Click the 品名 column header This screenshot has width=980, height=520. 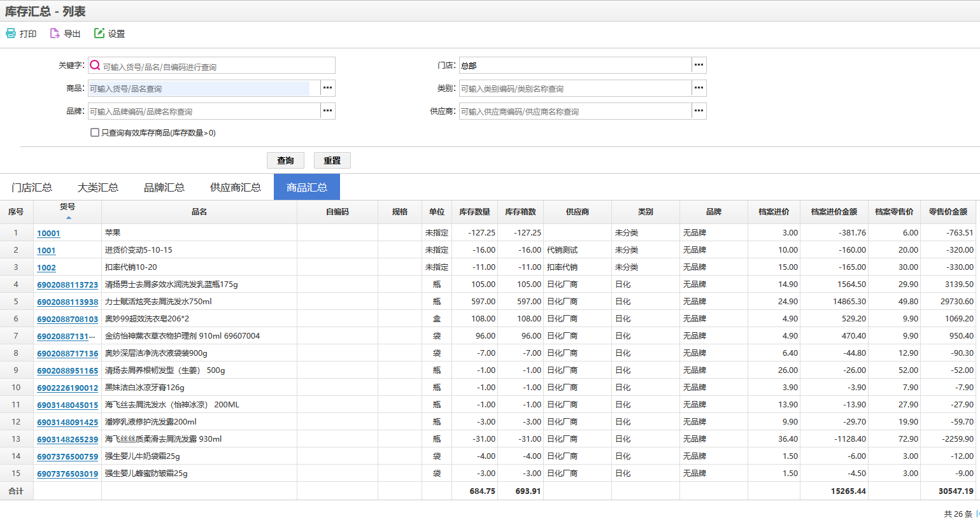[x=199, y=212]
